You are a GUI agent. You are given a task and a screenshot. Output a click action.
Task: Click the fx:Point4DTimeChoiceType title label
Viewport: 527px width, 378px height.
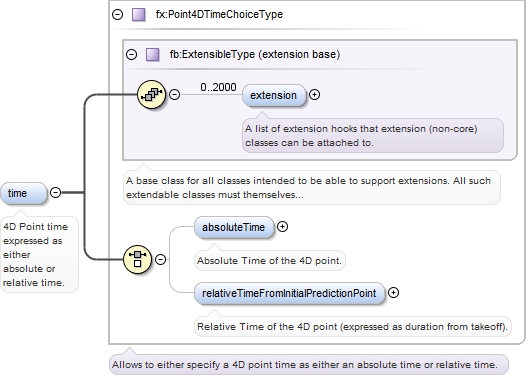coord(219,14)
